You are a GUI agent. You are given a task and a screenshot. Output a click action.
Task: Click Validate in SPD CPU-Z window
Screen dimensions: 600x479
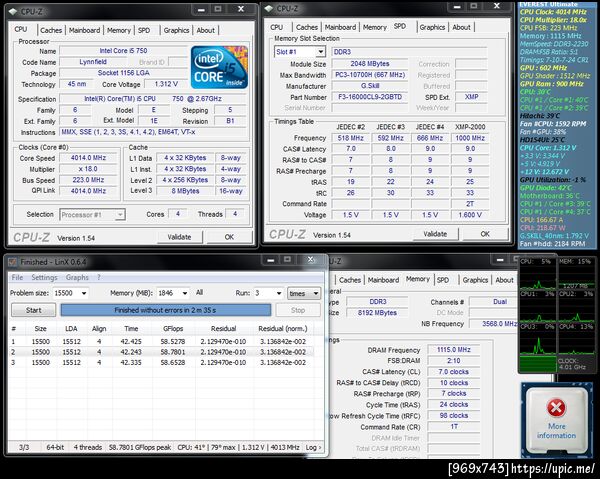(x=435, y=234)
